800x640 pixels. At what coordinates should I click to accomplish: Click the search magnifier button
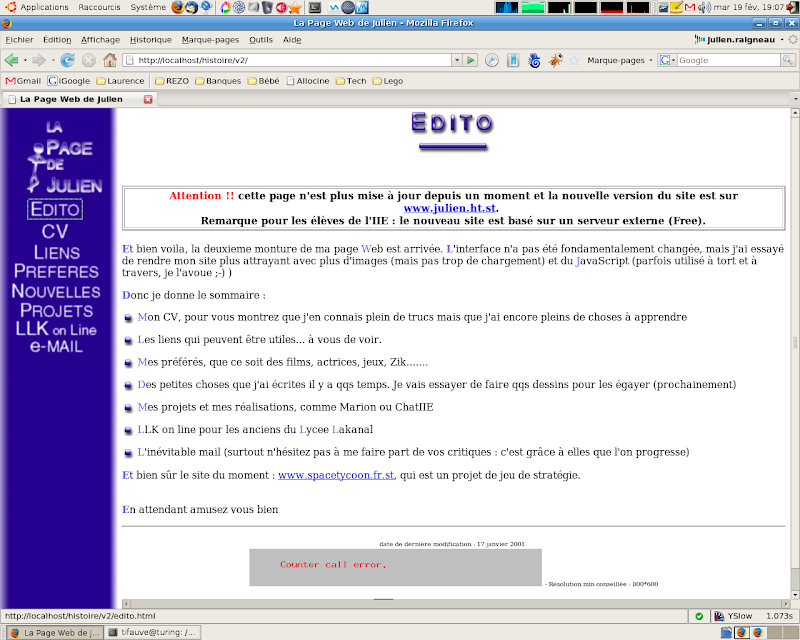788,60
